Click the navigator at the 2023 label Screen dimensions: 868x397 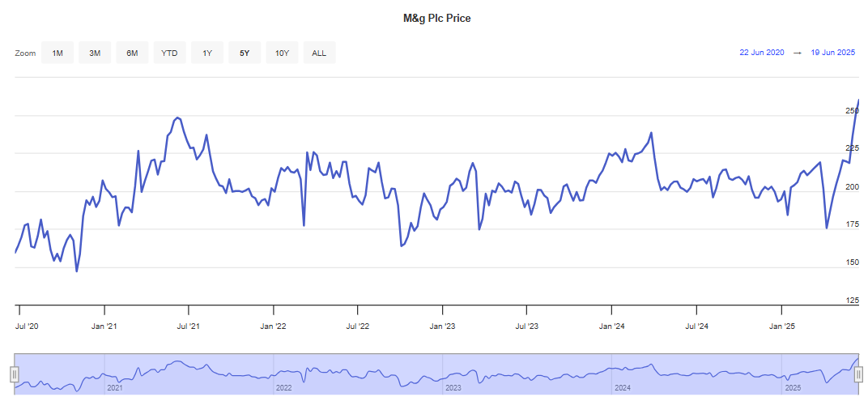pyautogui.click(x=453, y=388)
